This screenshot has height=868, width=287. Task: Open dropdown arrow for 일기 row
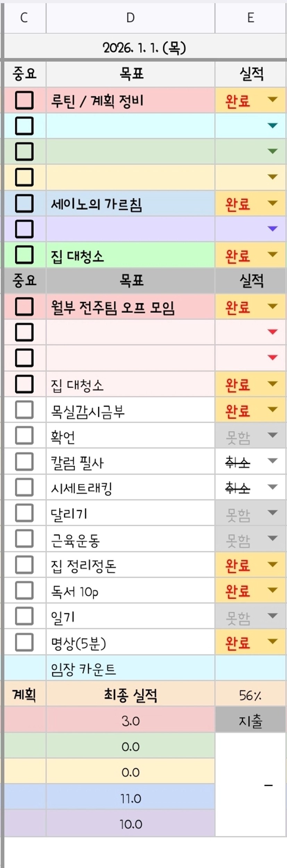coord(273,616)
